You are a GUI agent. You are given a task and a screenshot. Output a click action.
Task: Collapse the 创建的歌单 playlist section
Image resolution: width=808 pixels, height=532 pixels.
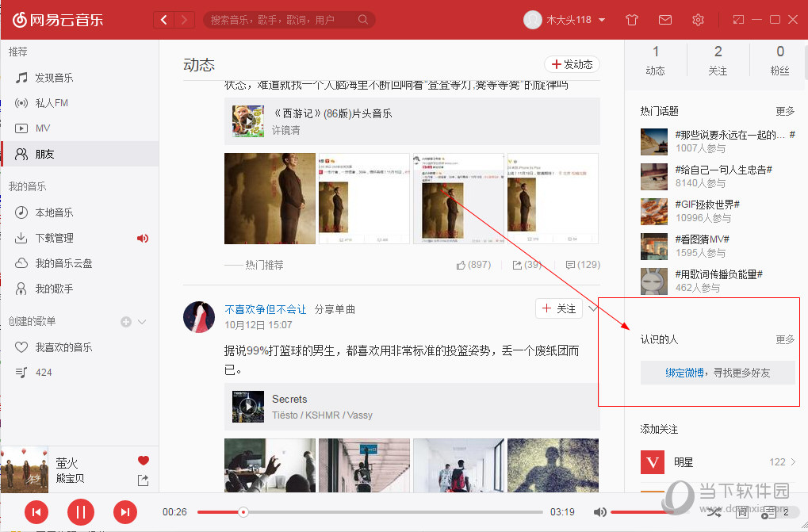140,322
